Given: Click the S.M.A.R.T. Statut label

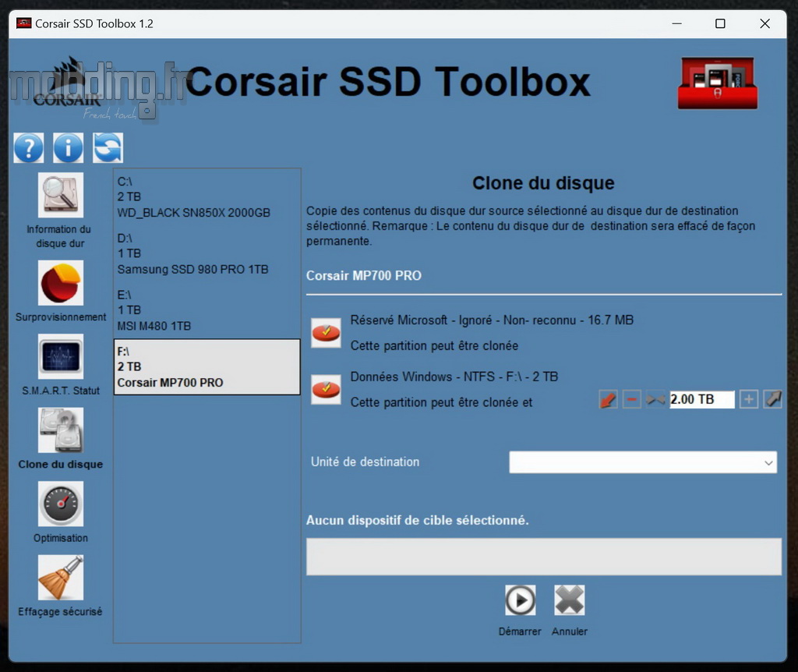Looking at the screenshot, I should tap(61, 391).
